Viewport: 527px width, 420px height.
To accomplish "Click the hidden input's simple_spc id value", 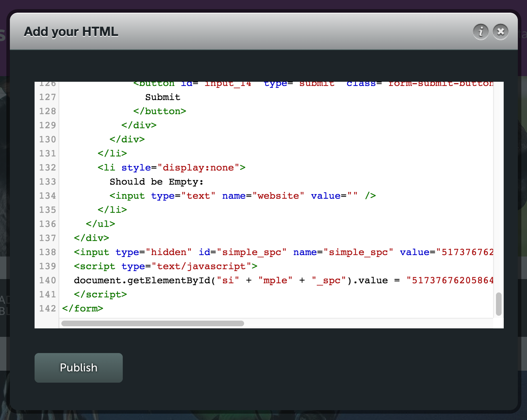I will [251, 252].
